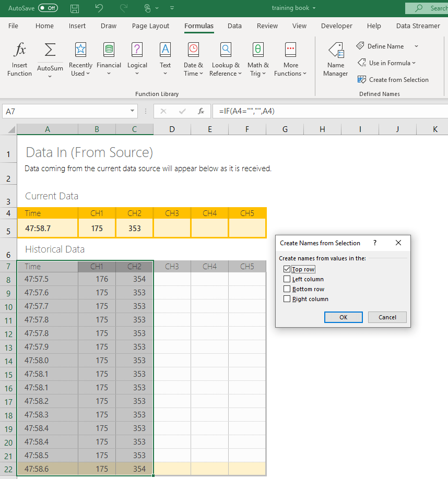Enable the Left column checkbox
The height and width of the screenshot is (479, 448).
pos(287,279)
